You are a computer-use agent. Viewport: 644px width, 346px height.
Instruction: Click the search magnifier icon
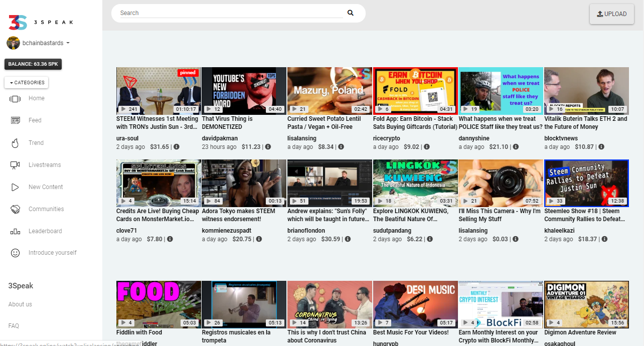point(350,13)
